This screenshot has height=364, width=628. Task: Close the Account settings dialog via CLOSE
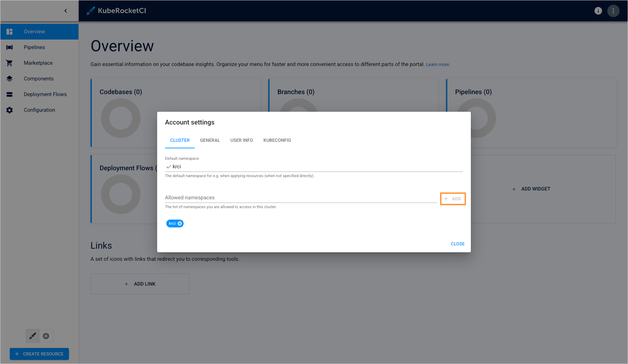[457, 244]
